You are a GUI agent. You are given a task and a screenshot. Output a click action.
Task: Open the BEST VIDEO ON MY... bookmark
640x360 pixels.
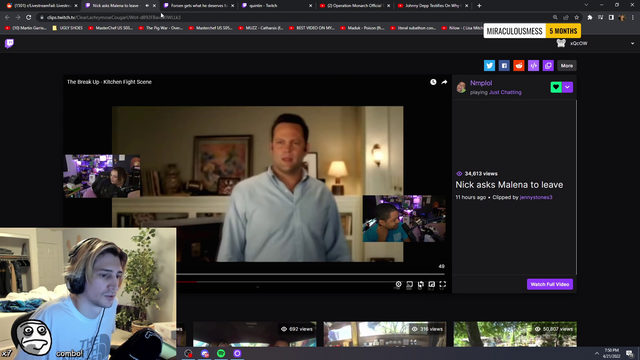312,28
